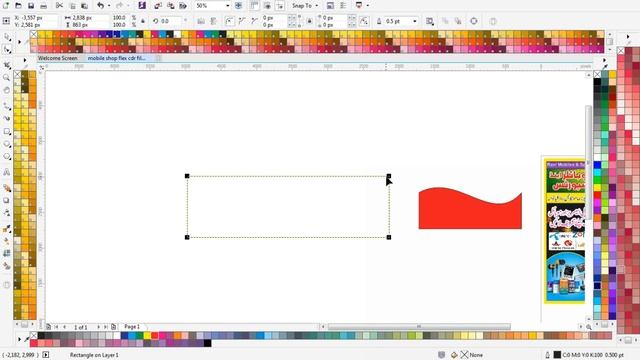Toggle show rulers button
The height and width of the screenshot is (360, 640).
254,6
